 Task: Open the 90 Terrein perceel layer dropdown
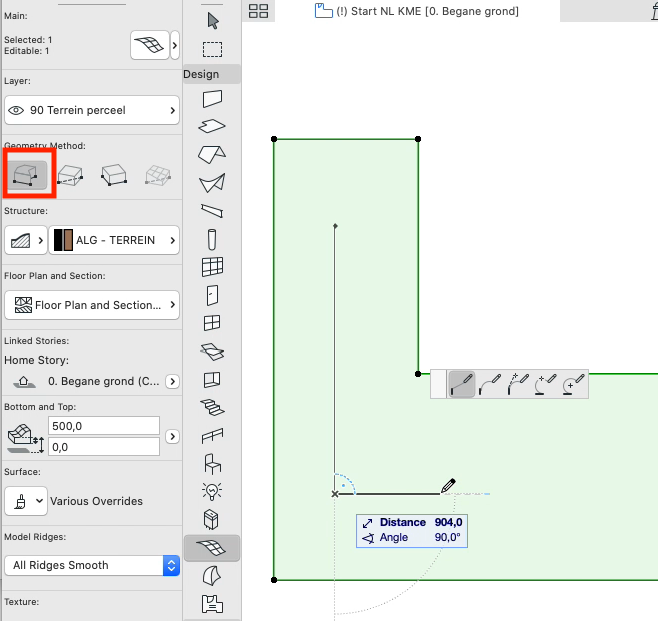pos(92,110)
